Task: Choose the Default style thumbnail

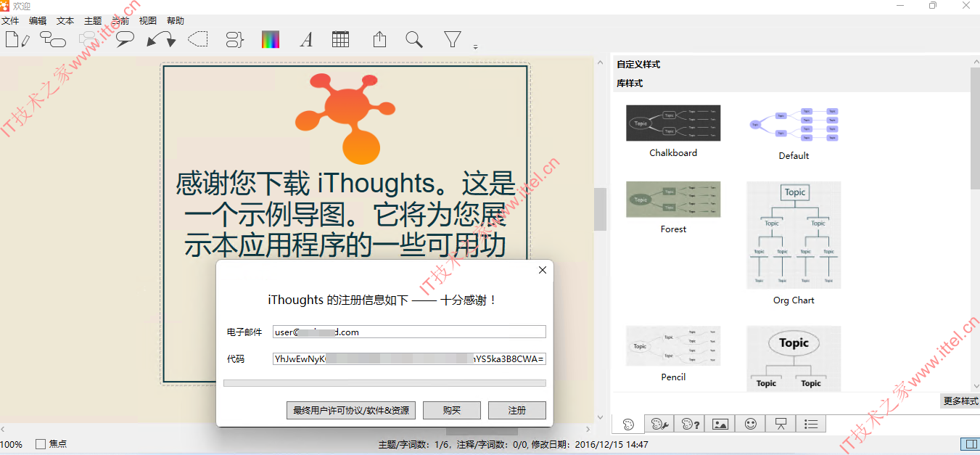Action: (794, 123)
